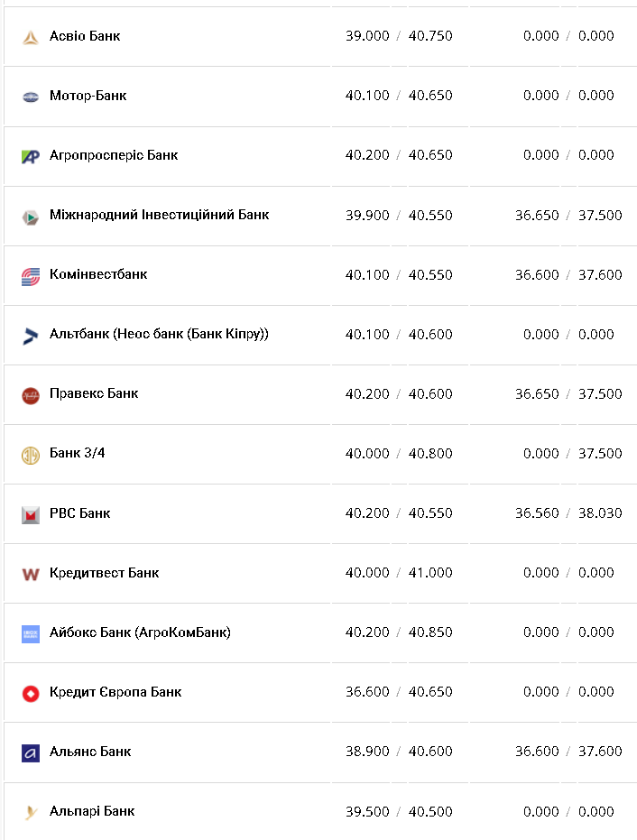
Task: Click the РВС Банк logo icon
Action: click(x=31, y=514)
